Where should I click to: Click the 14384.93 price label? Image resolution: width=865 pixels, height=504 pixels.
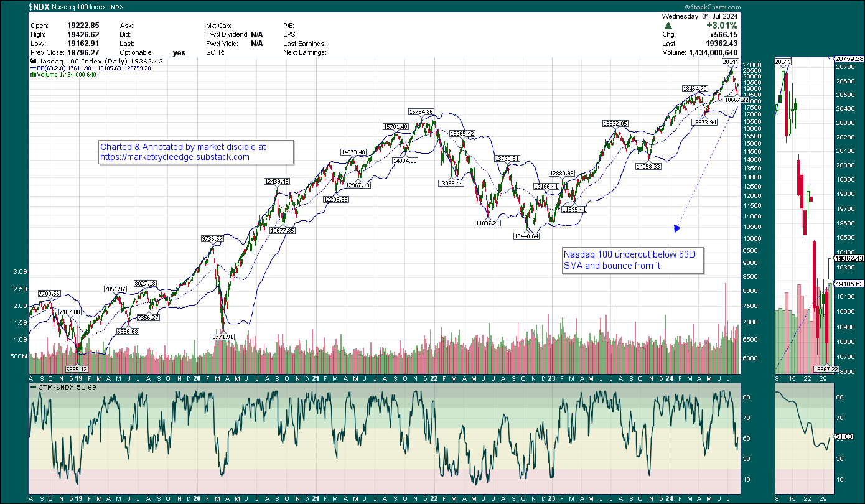(x=405, y=161)
